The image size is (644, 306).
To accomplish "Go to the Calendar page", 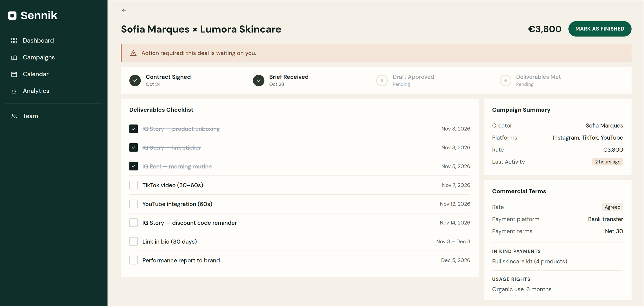I will pos(36,74).
